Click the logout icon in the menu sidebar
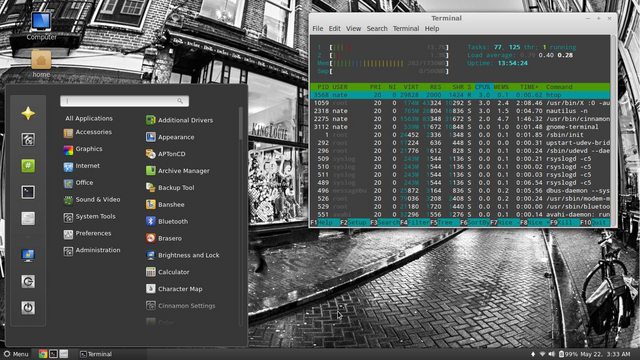Screen dimensions: 640x360 (x=28, y=281)
